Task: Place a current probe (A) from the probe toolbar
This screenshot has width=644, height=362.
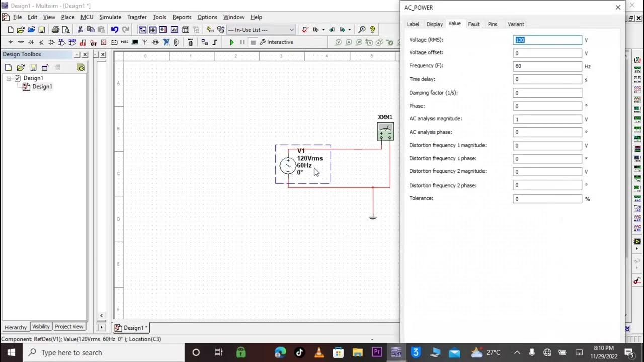Action: pos(349,42)
